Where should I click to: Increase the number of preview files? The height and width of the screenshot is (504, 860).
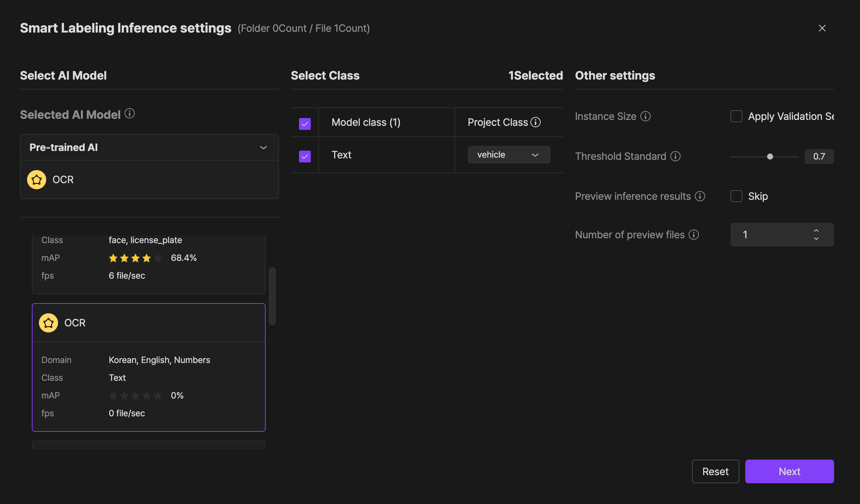[816, 231]
